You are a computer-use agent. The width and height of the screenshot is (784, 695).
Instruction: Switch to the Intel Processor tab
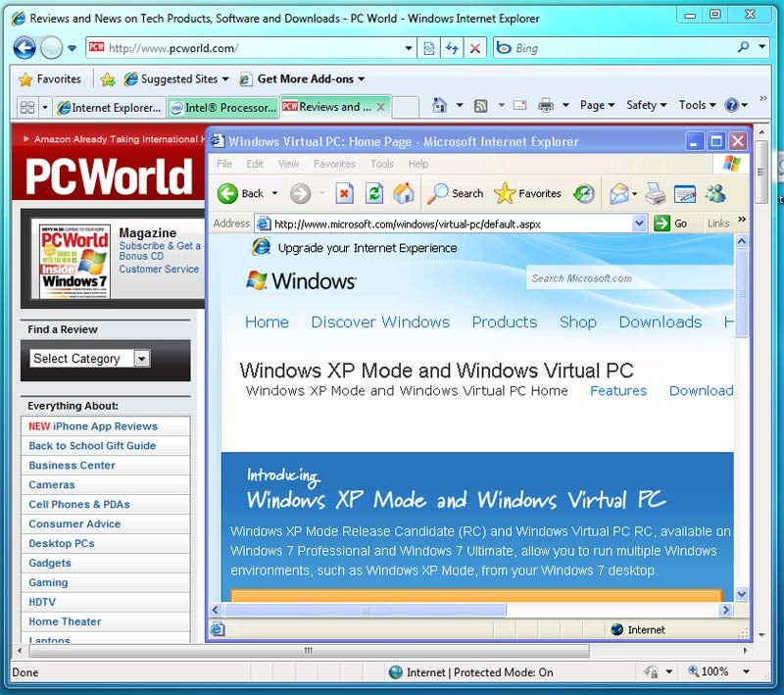[x=223, y=108]
